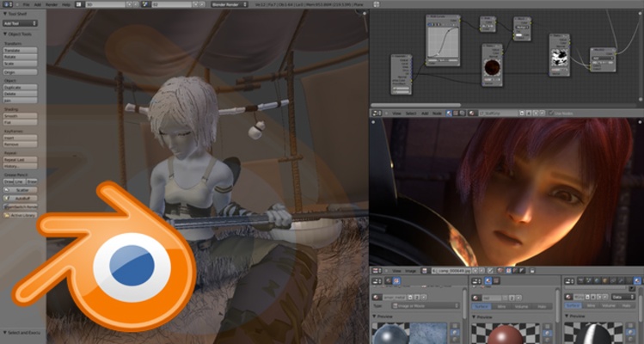The image size is (644, 344).
Task: Select Volume in the red material panel
Action: coord(522,306)
